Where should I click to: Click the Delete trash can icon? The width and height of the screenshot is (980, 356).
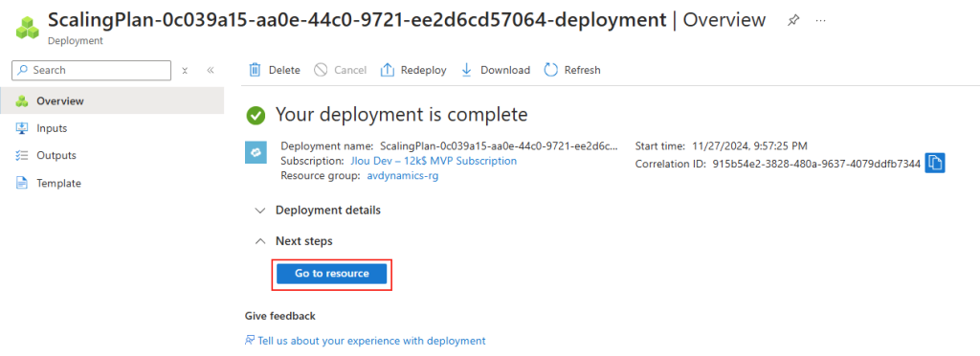point(255,70)
